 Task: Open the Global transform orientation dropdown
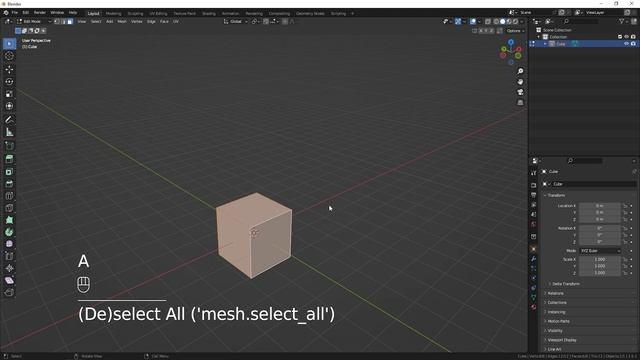pos(236,21)
